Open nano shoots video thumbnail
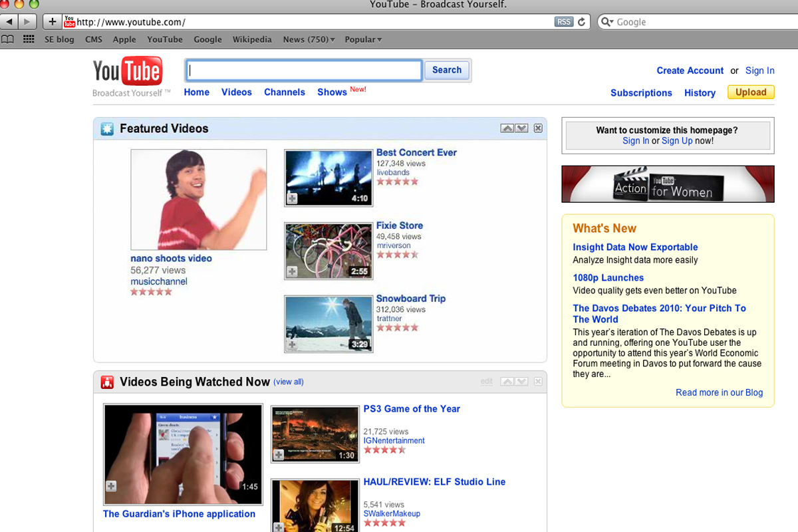798x532 pixels. [x=199, y=199]
